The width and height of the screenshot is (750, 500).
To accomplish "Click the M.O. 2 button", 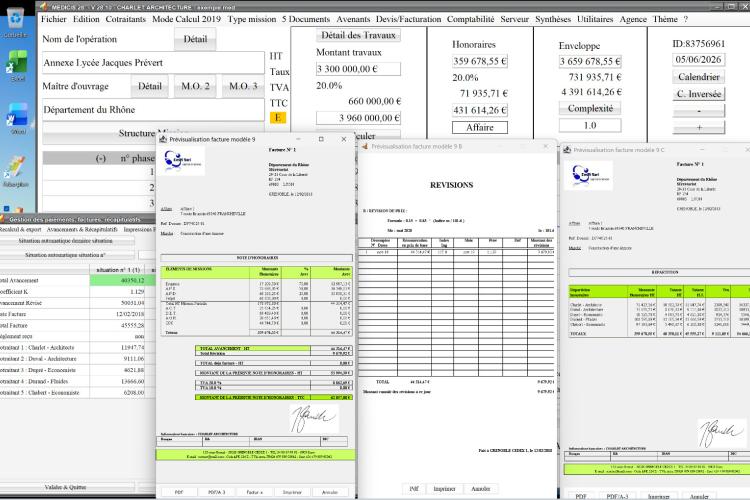I will (195, 87).
